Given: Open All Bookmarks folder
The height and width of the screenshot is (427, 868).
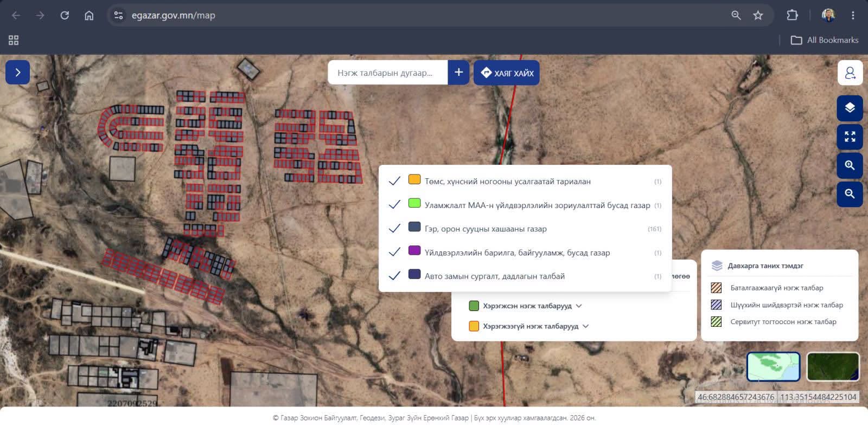Looking at the screenshot, I should coord(825,40).
